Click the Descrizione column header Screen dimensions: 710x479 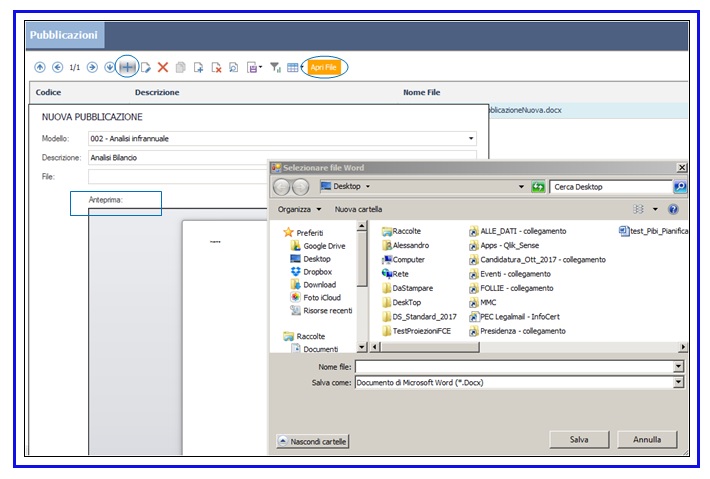tap(157, 92)
